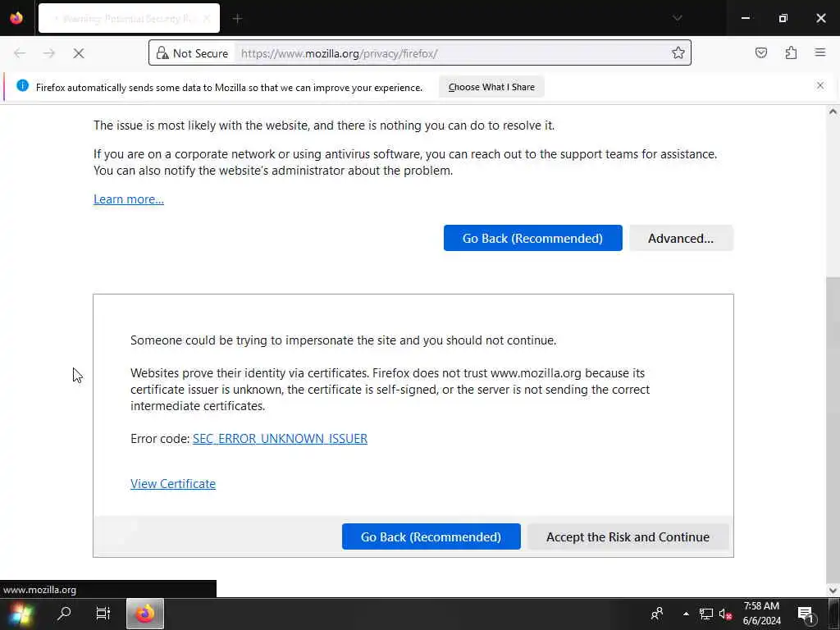Click scrollbar down arrow

(x=833, y=591)
